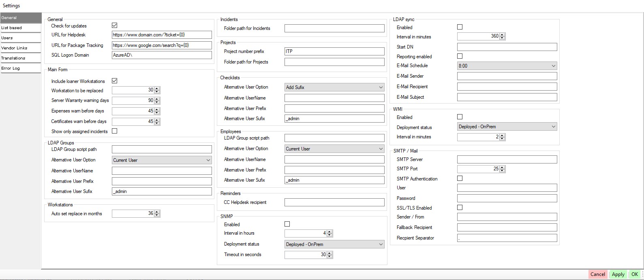Click Employees LDAP Group script path field

(x=334, y=138)
